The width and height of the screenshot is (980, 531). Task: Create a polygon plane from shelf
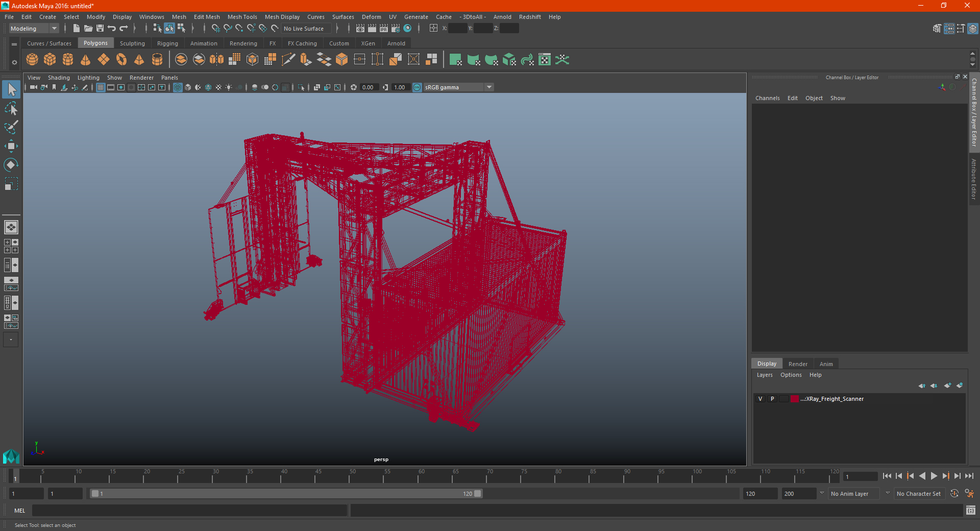pyautogui.click(x=104, y=60)
